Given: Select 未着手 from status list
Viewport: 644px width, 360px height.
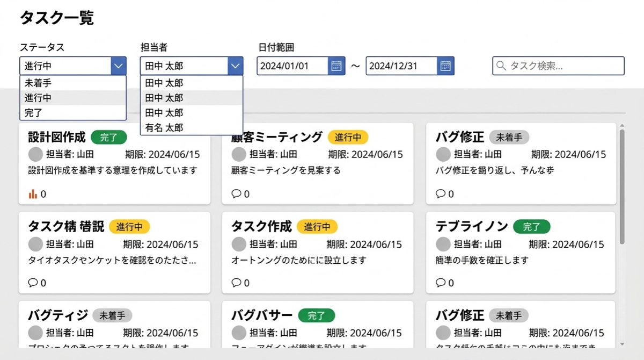Looking at the screenshot, I should 38,83.
